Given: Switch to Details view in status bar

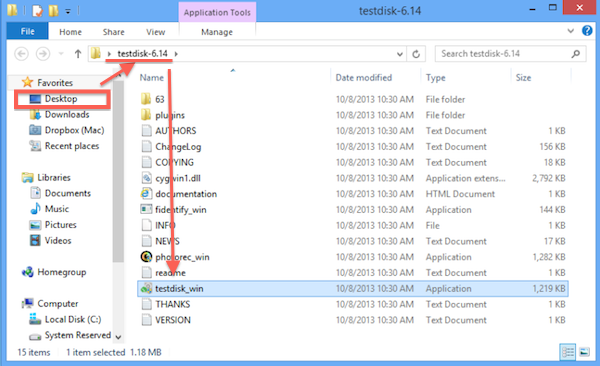Looking at the screenshot, I should 567,352.
